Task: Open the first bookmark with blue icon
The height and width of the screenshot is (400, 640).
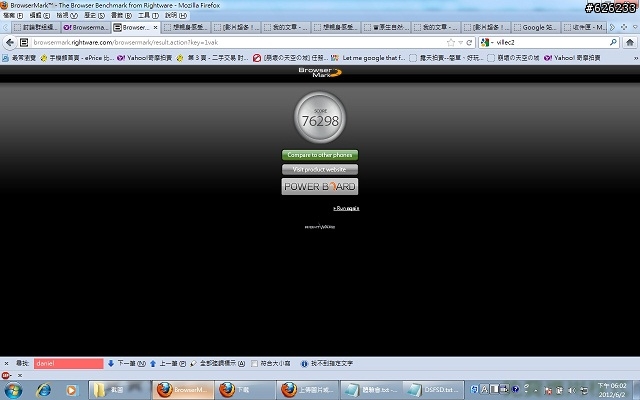Action: tap(19, 58)
